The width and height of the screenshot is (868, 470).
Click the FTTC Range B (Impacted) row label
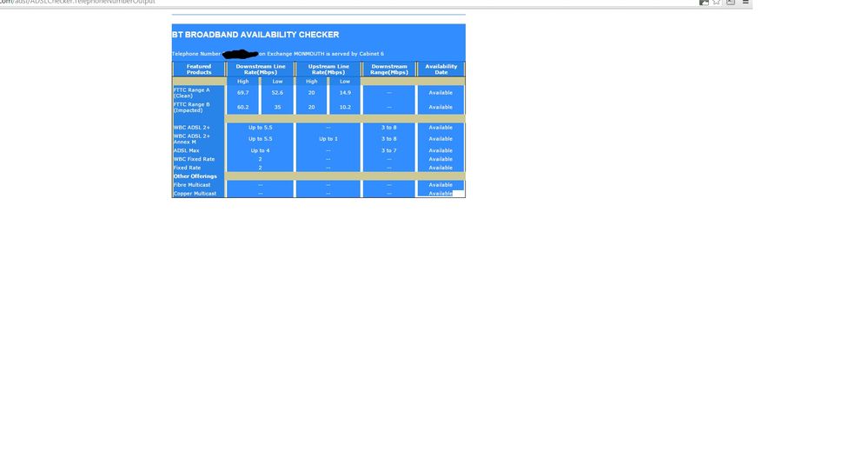191,108
